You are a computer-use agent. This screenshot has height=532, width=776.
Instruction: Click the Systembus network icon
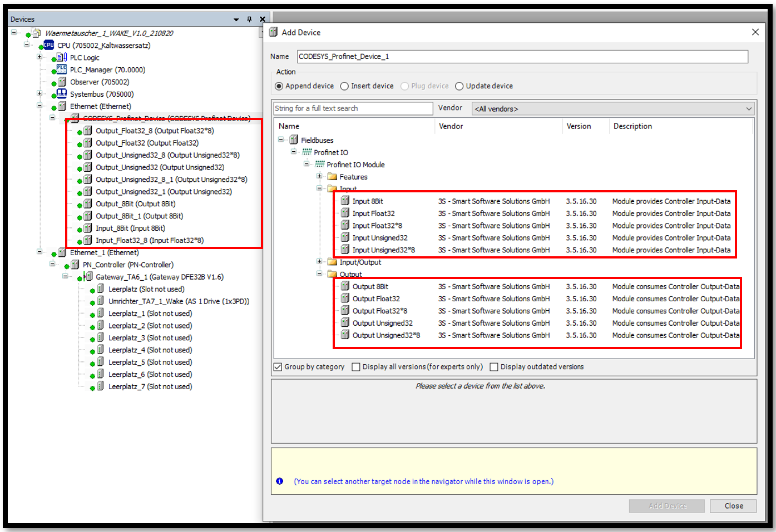(62, 94)
